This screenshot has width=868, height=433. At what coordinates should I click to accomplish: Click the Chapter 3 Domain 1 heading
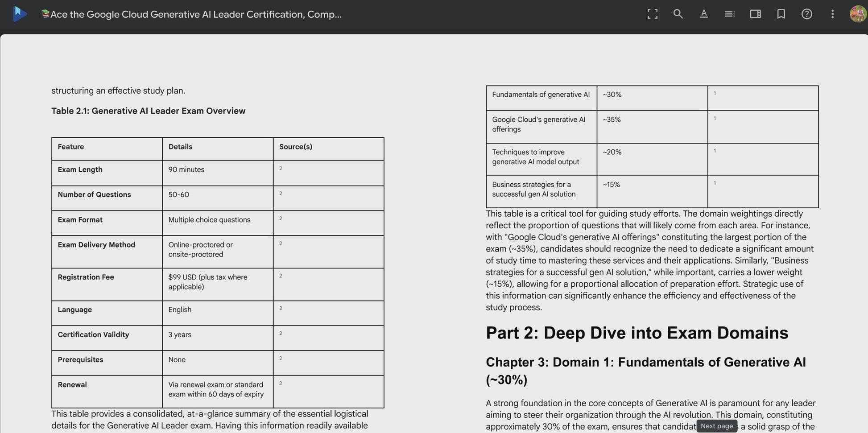pos(646,371)
